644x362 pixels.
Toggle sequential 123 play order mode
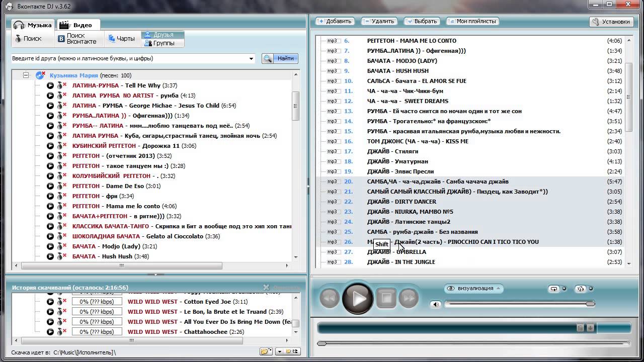pos(581,289)
